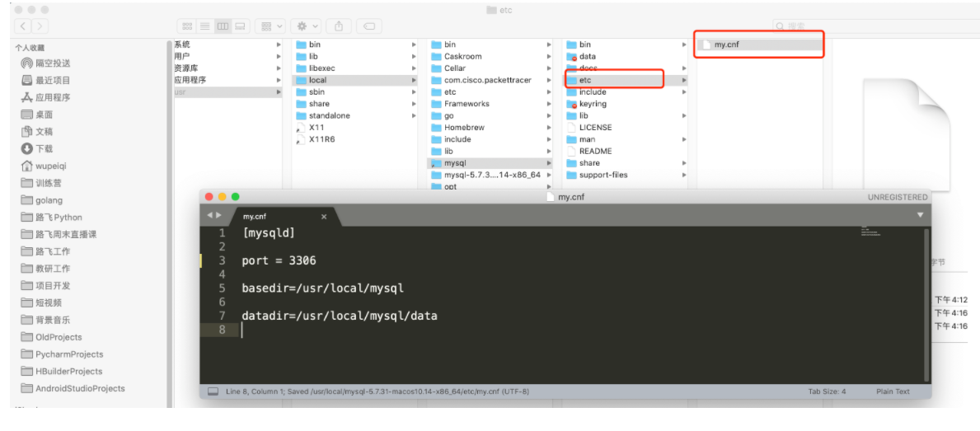The height and width of the screenshot is (431, 980).
Task: Click the standalone folder icon
Action: pyautogui.click(x=301, y=115)
